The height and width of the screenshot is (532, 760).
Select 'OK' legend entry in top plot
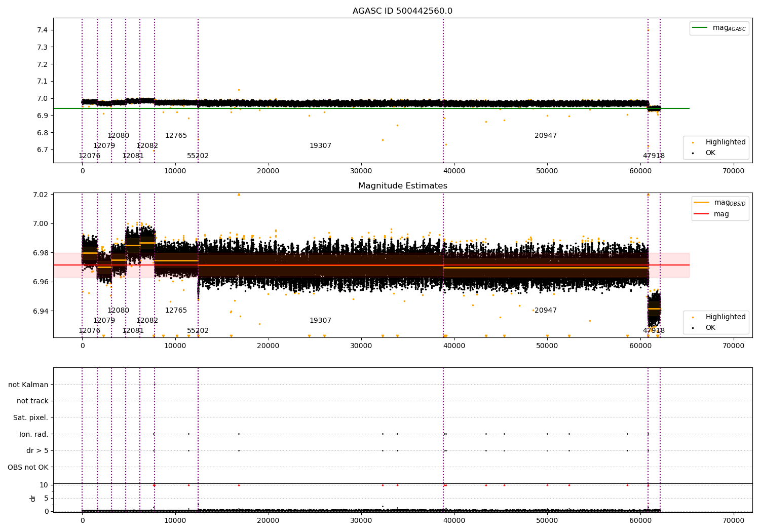(x=710, y=153)
